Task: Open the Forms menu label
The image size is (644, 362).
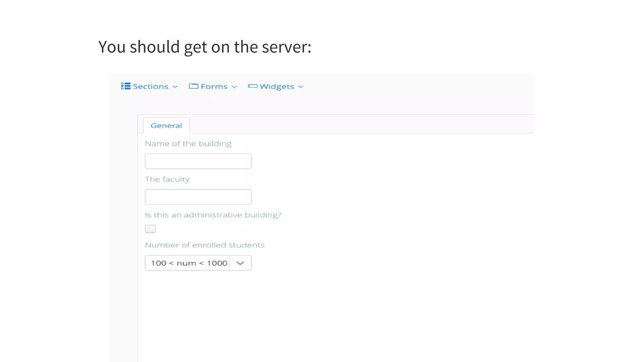Action: [214, 86]
